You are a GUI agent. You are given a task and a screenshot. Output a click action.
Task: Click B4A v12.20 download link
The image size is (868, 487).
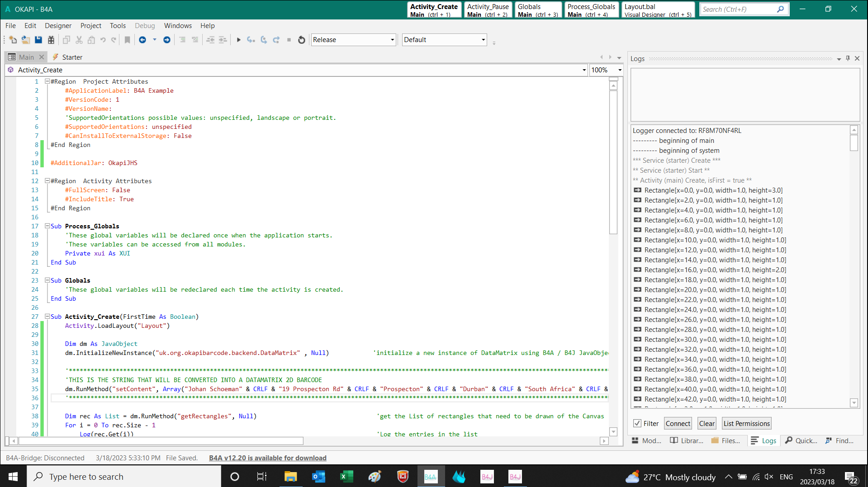pos(267,458)
